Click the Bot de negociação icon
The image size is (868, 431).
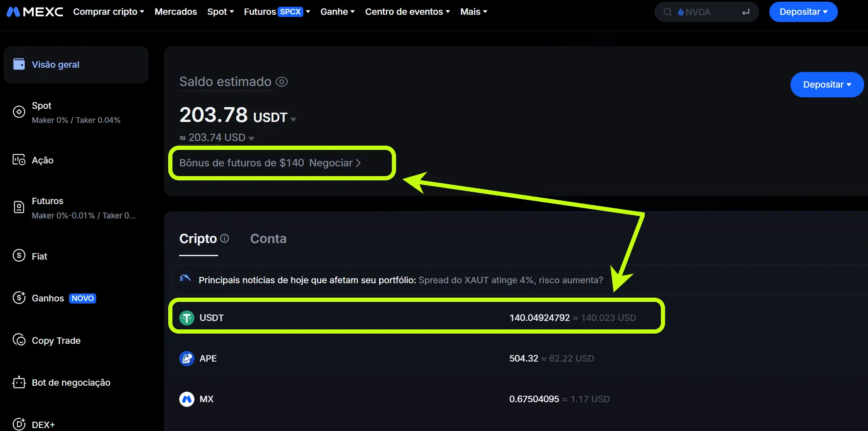tap(19, 382)
